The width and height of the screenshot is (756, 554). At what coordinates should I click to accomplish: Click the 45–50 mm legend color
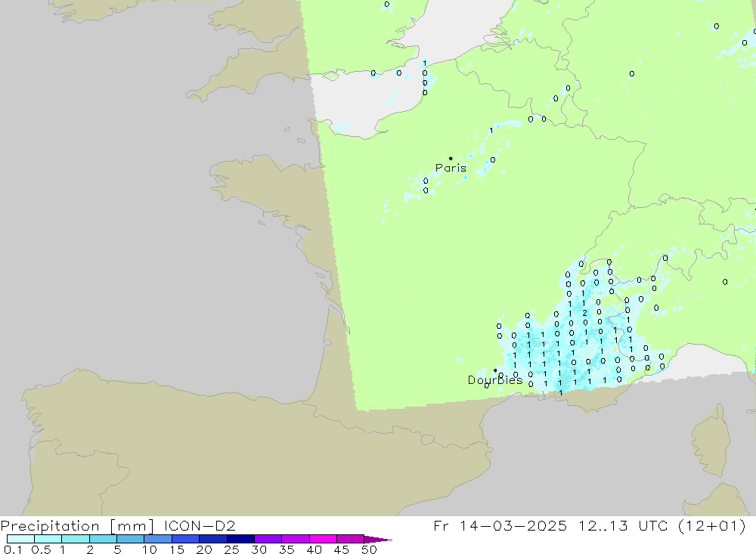pyautogui.click(x=350, y=539)
